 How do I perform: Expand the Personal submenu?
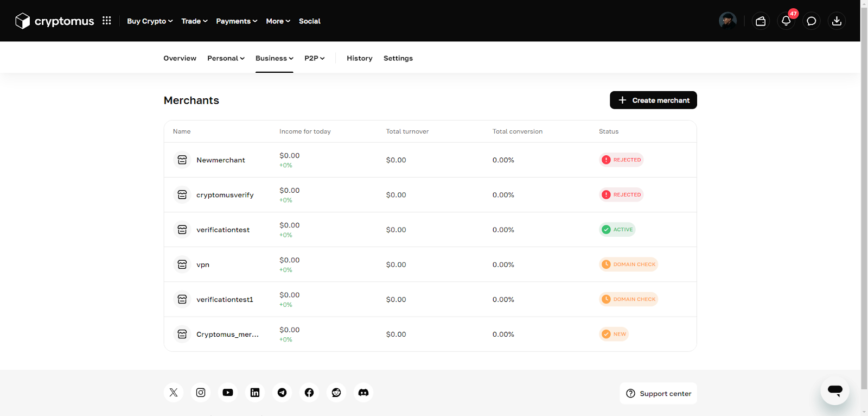[226, 58]
